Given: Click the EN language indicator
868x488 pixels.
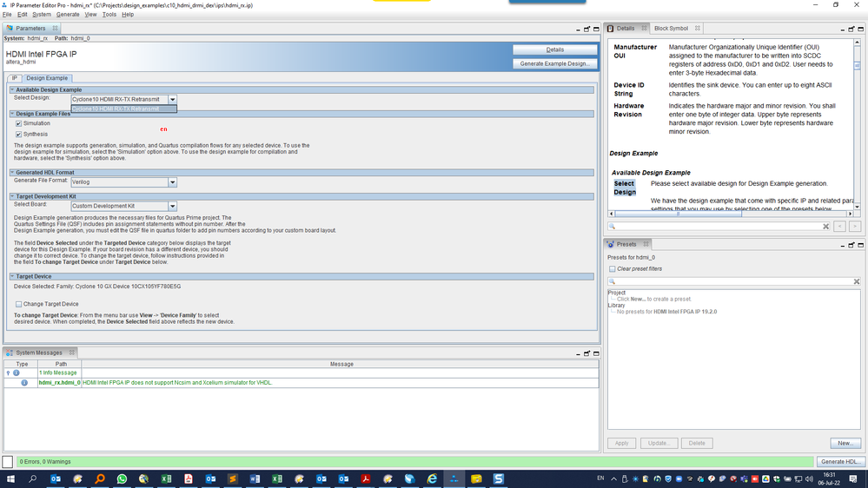Looking at the screenshot, I should pos(600,478).
